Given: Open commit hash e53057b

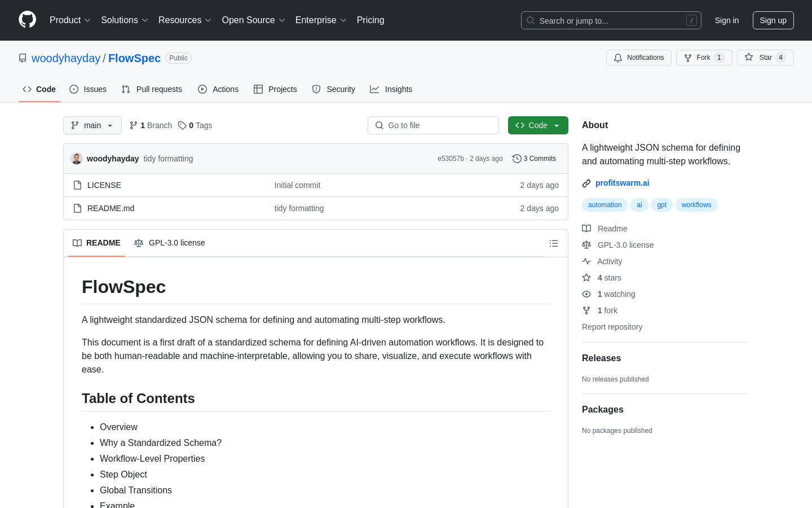Looking at the screenshot, I should coord(451,159).
